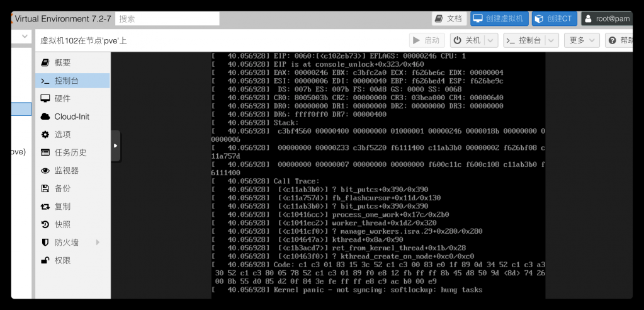
Task: Open the 快照 snapshot history icon
Action: (x=45, y=224)
